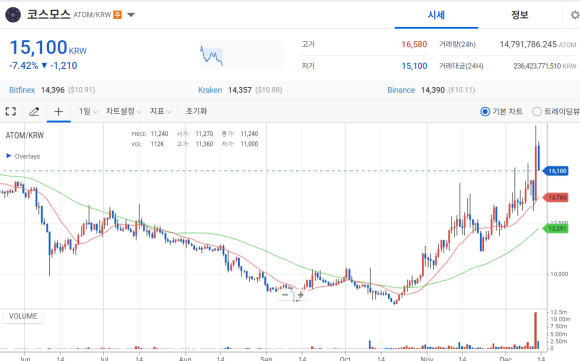
Task: Zoom out with the chart minus button
Action: pyautogui.click(x=285, y=295)
